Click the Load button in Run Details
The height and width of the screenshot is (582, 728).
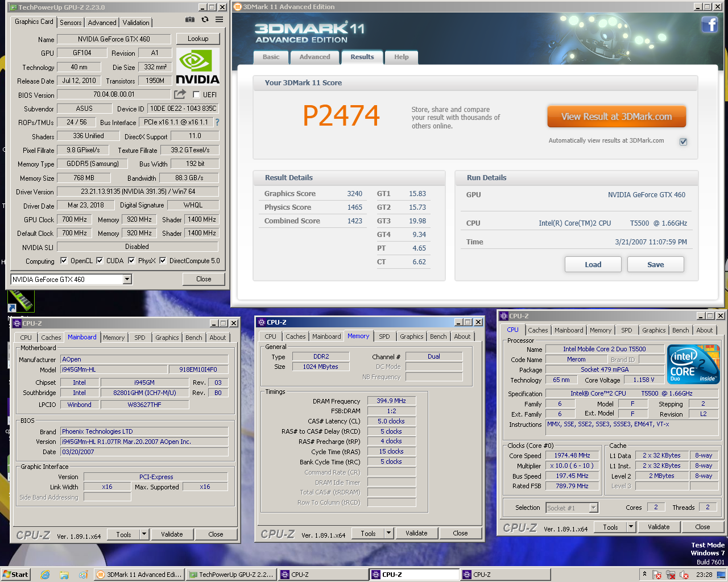593,264
